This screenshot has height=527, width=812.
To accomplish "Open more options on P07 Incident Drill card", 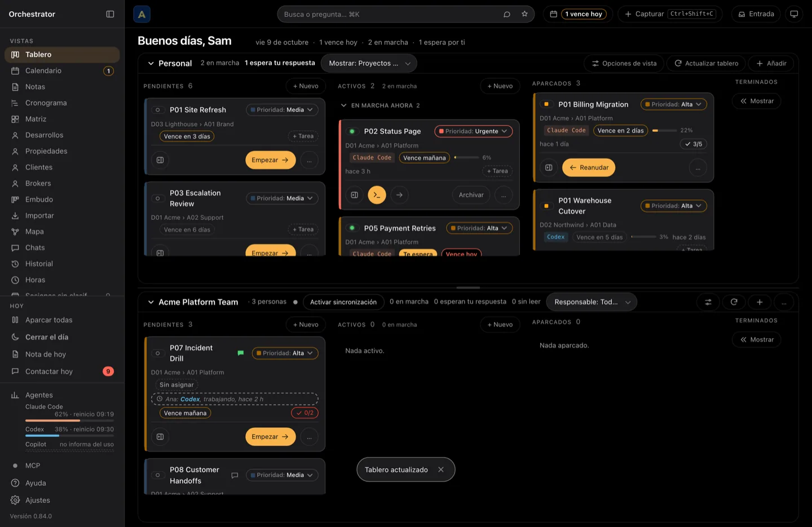I will (309, 437).
